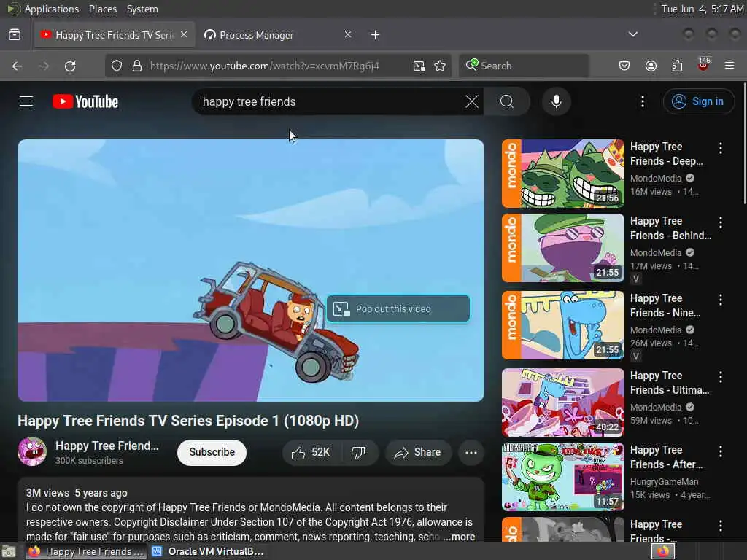Go to YouTube home via logo
747x560 pixels.
[x=85, y=101]
